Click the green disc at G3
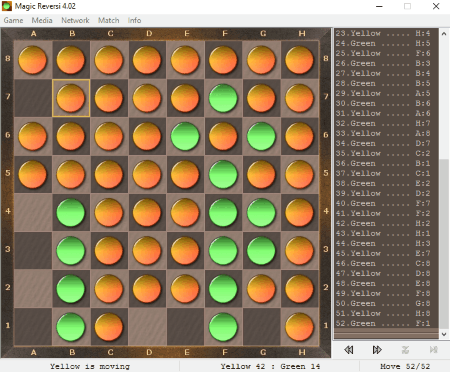The height and width of the screenshot is (372, 450). pos(261,250)
